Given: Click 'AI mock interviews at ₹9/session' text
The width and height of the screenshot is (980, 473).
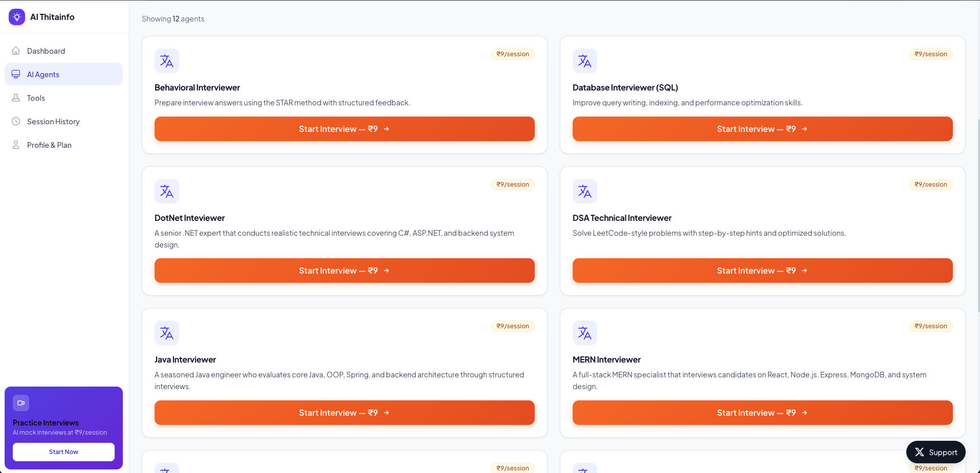Looking at the screenshot, I should (x=60, y=433).
